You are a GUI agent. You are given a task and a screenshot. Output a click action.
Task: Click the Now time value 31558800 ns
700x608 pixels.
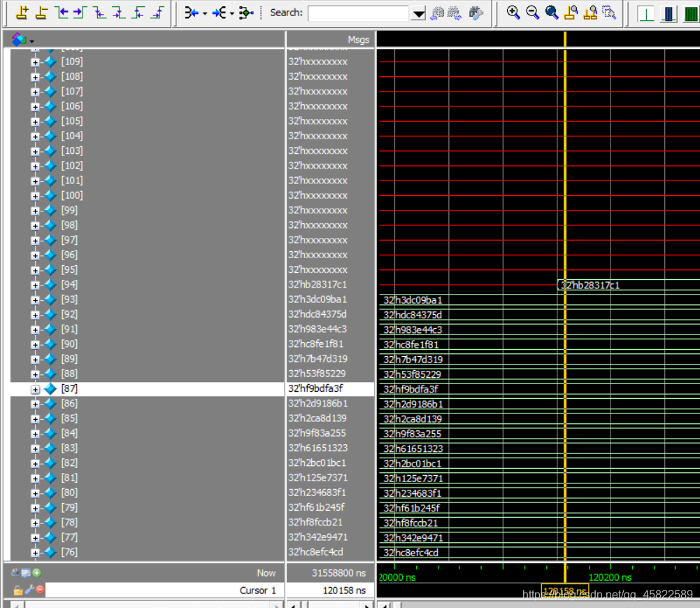[339, 573]
